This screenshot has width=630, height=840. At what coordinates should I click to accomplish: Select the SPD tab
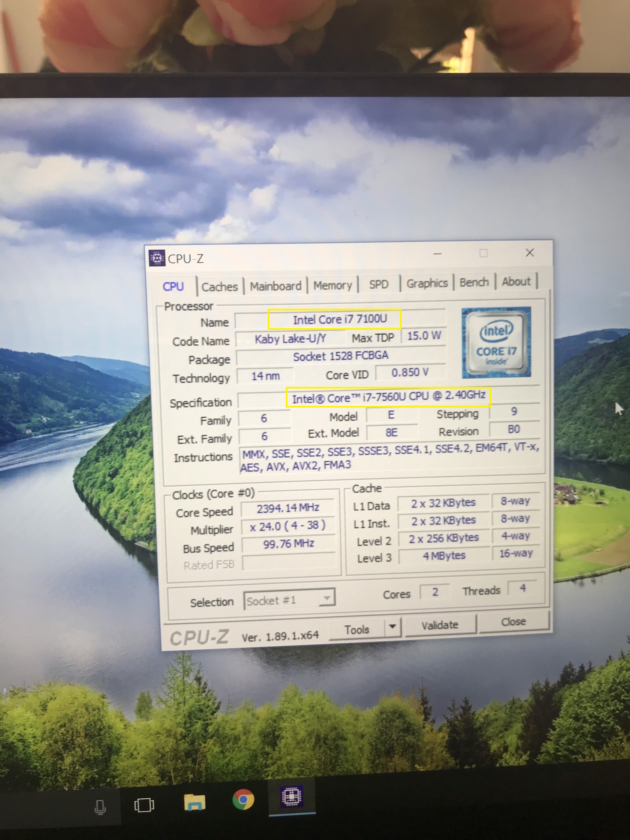(x=379, y=284)
